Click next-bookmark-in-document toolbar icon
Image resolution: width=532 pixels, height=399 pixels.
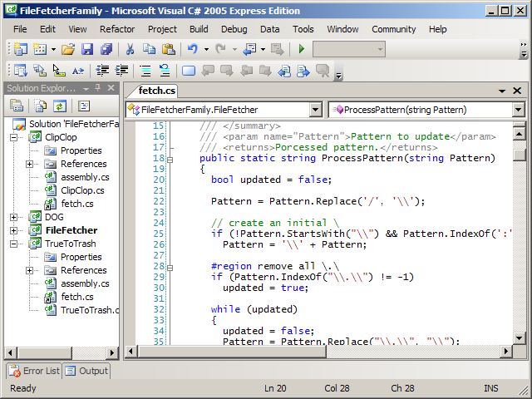[303, 71]
